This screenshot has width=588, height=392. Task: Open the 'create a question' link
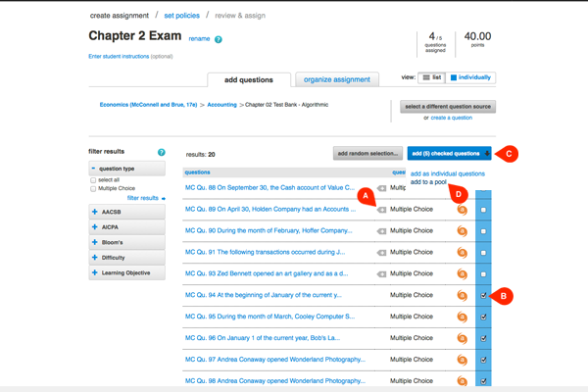click(453, 118)
